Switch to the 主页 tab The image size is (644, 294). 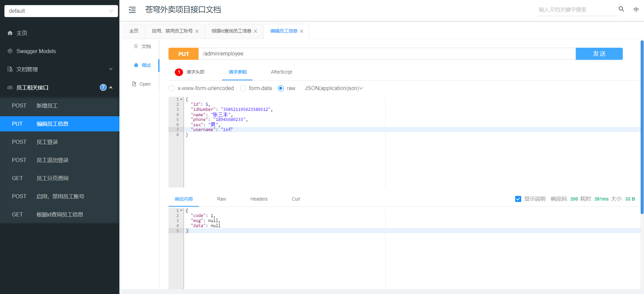[134, 31]
